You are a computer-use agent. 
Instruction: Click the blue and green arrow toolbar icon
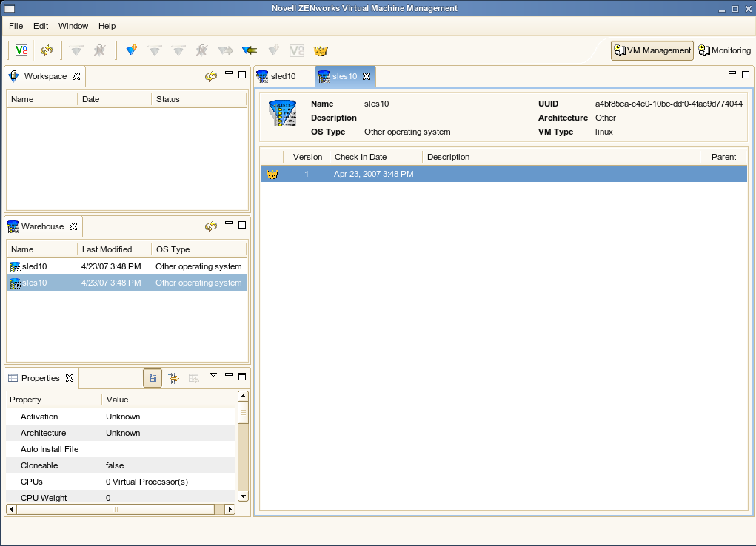250,50
